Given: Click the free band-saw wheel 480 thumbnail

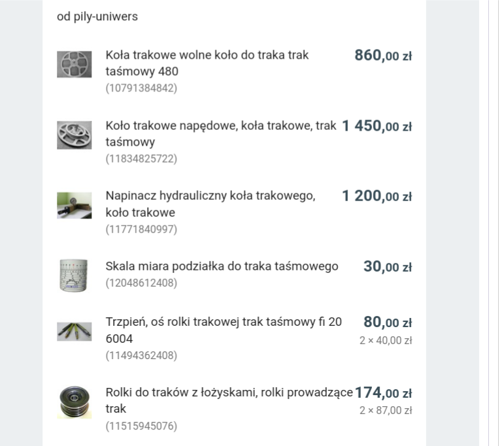Looking at the screenshot, I should click(x=74, y=64).
